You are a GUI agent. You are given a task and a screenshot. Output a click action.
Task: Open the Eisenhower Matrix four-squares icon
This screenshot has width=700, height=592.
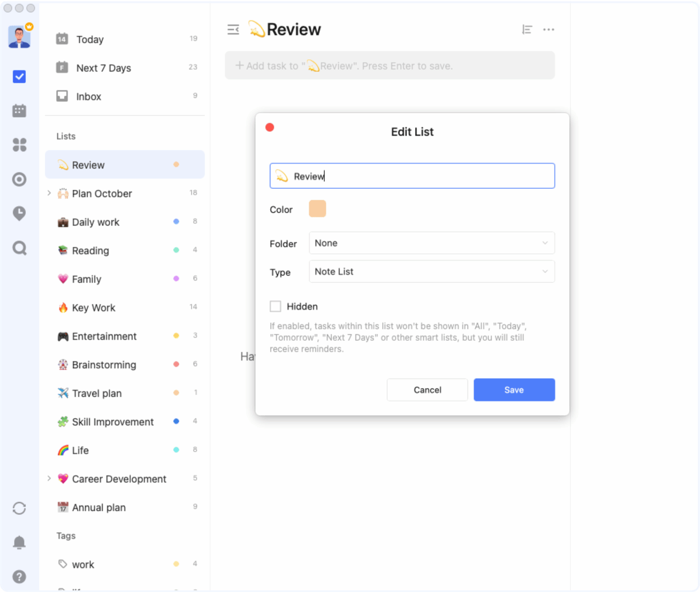coord(19,145)
